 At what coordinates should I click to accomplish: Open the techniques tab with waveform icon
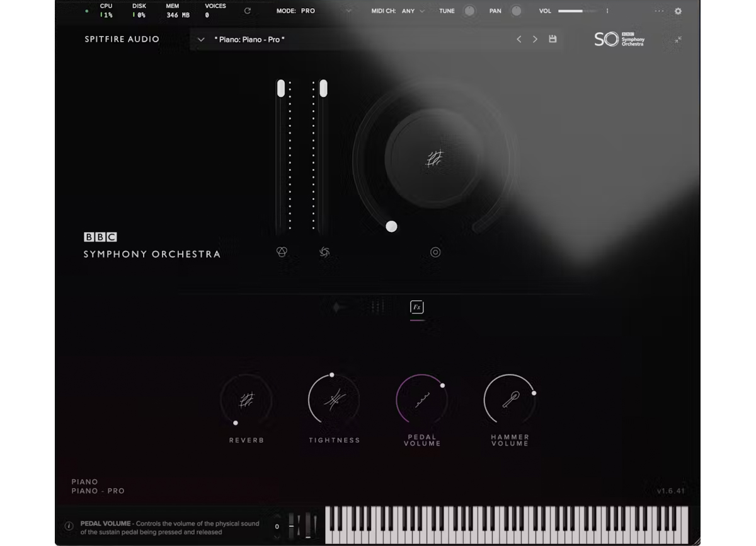click(x=339, y=307)
